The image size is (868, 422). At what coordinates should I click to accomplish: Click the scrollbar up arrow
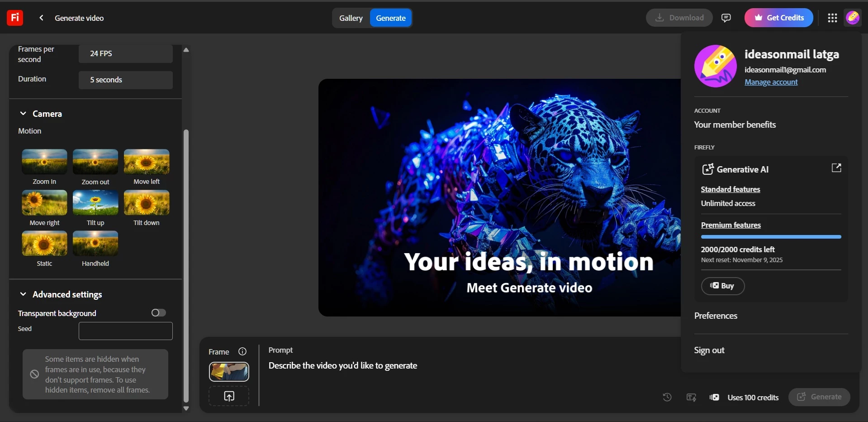(186, 50)
